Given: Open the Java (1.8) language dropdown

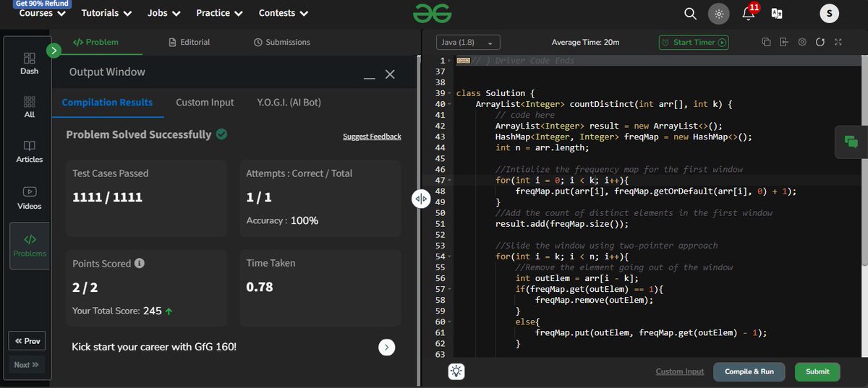Looking at the screenshot, I should [x=468, y=43].
